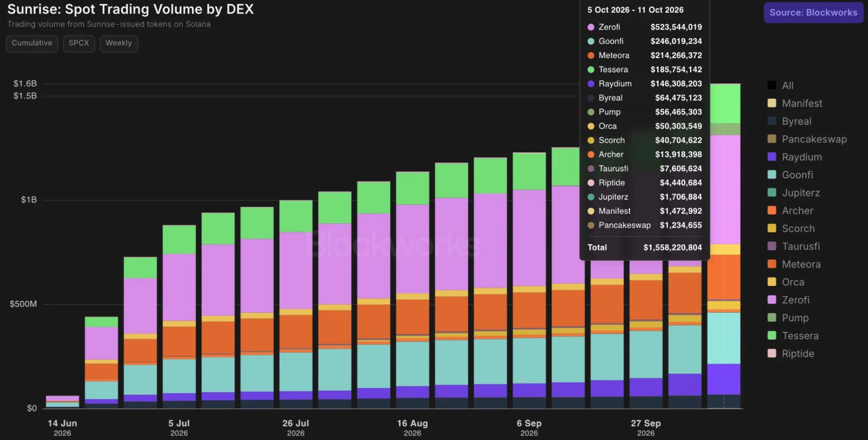The image size is (868, 440).
Task: Click the Zerofi $523,544,019 tooltip row
Action: click(645, 27)
